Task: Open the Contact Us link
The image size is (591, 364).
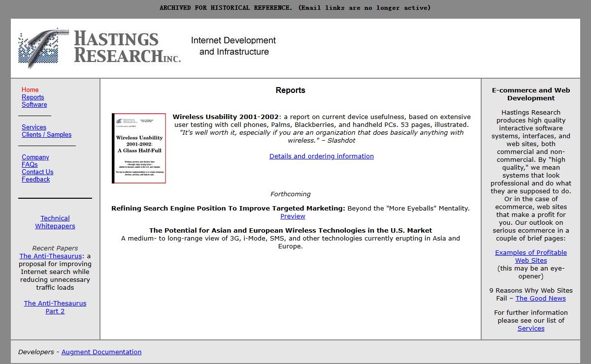Action: (37, 172)
